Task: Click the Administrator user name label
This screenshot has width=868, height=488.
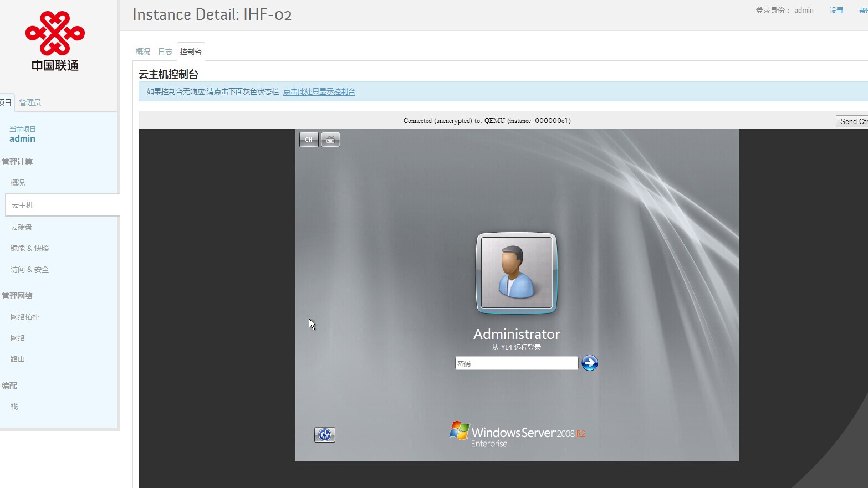Action: click(517, 334)
